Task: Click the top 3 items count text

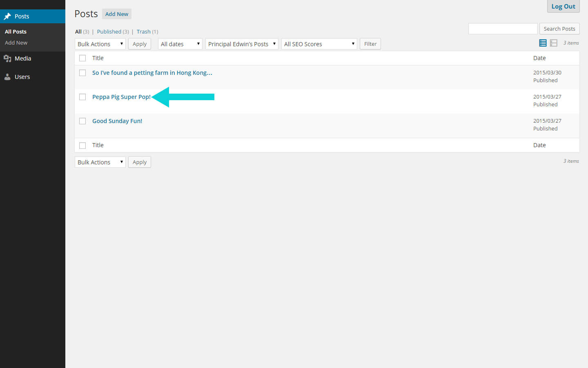Action: click(x=571, y=43)
